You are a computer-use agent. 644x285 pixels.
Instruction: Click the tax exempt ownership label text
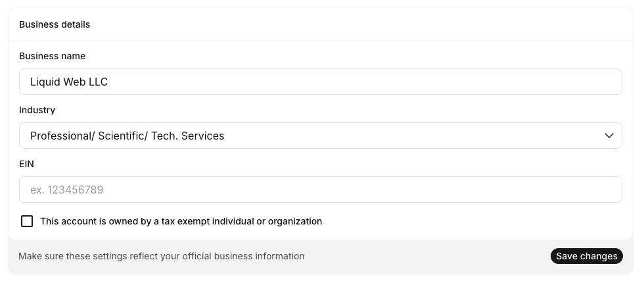181,221
